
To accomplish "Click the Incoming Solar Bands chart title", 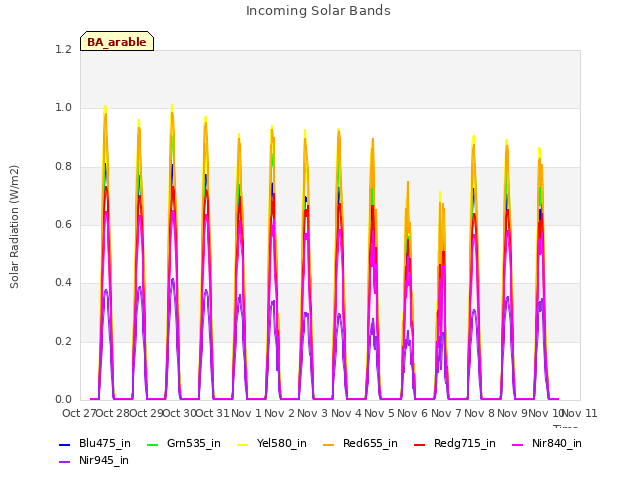I will click(x=318, y=11).
